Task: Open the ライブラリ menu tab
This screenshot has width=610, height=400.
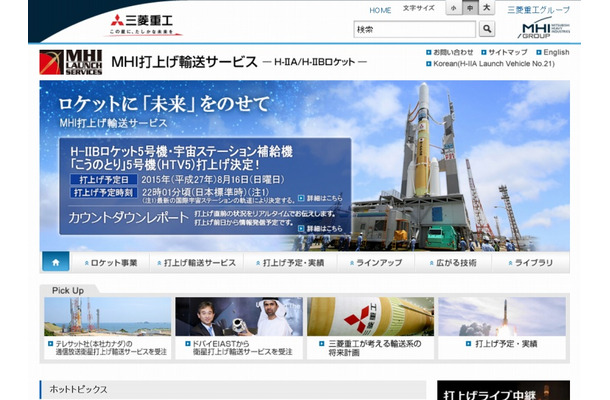Action: click(x=531, y=263)
